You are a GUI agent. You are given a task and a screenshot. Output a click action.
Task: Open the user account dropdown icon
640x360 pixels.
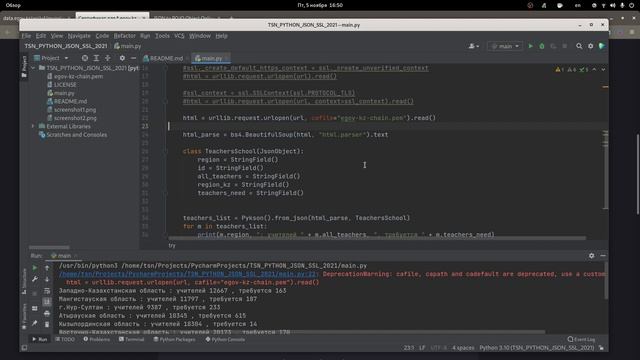(473, 46)
